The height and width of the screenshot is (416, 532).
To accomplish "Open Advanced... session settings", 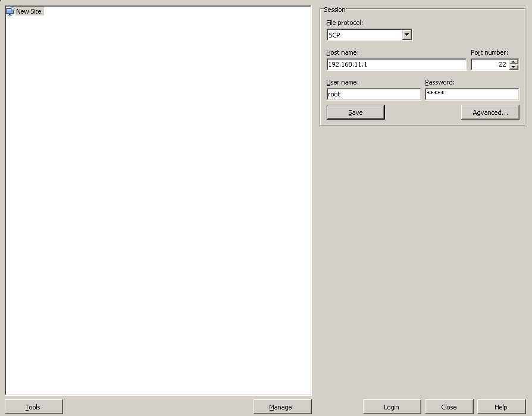I will click(490, 112).
